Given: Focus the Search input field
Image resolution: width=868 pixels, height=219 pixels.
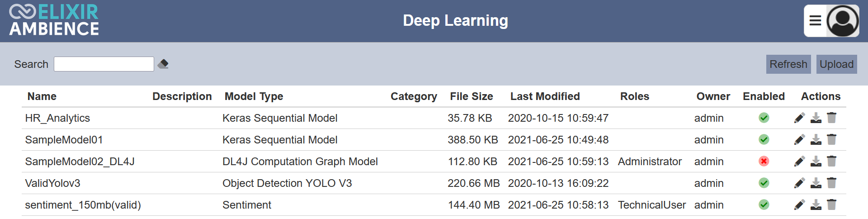Looking at the screenshot, I should pyautogui.click(x=104, y=64).
